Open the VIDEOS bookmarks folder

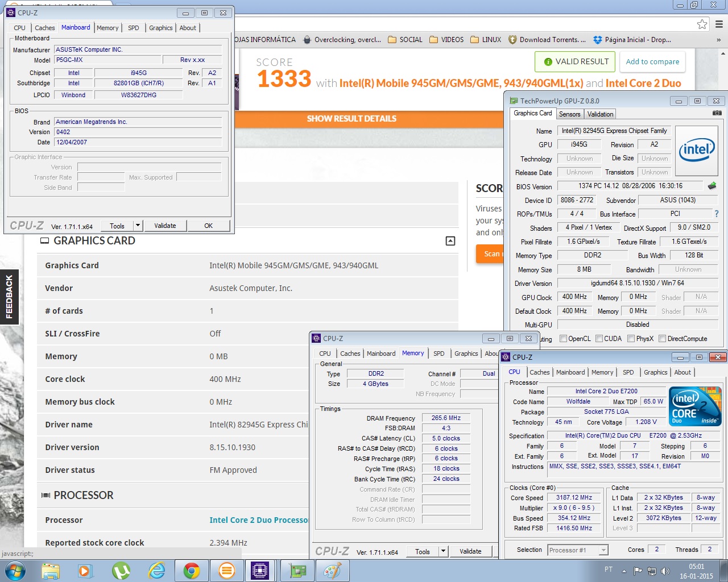point(446,40)
